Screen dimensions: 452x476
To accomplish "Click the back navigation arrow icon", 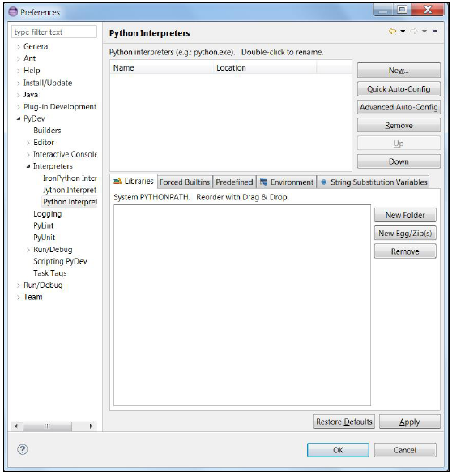I will point(392,31).
